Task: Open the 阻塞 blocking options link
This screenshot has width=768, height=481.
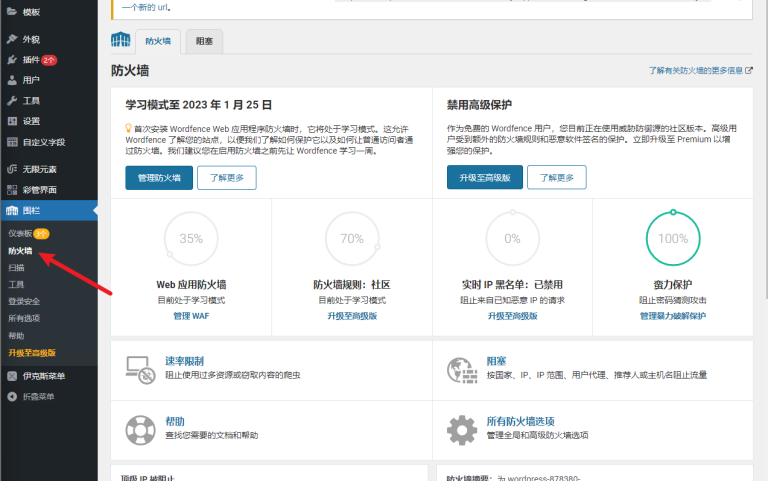Action: (496, 361)
